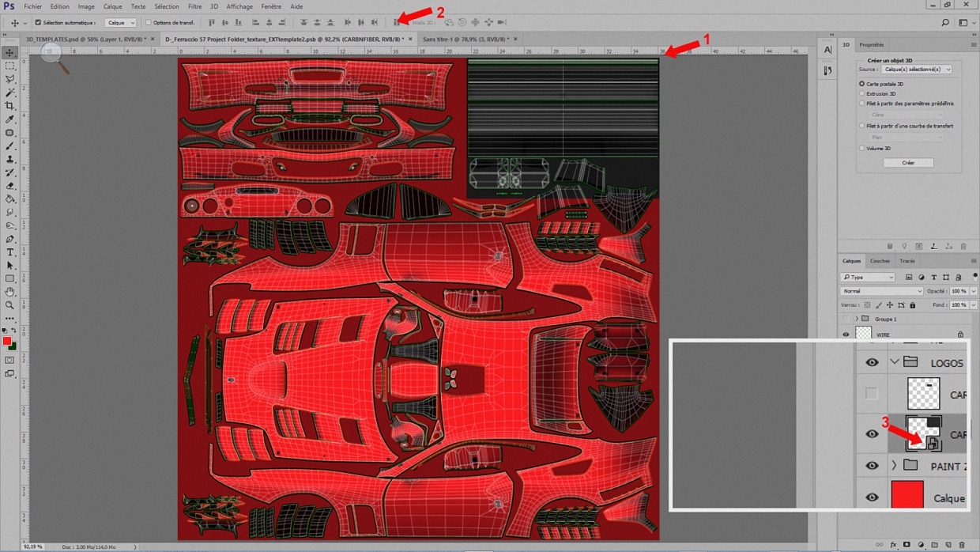980x552 pixels.
Task: Select the Eyedropper tool
Action: pos(9,119)
